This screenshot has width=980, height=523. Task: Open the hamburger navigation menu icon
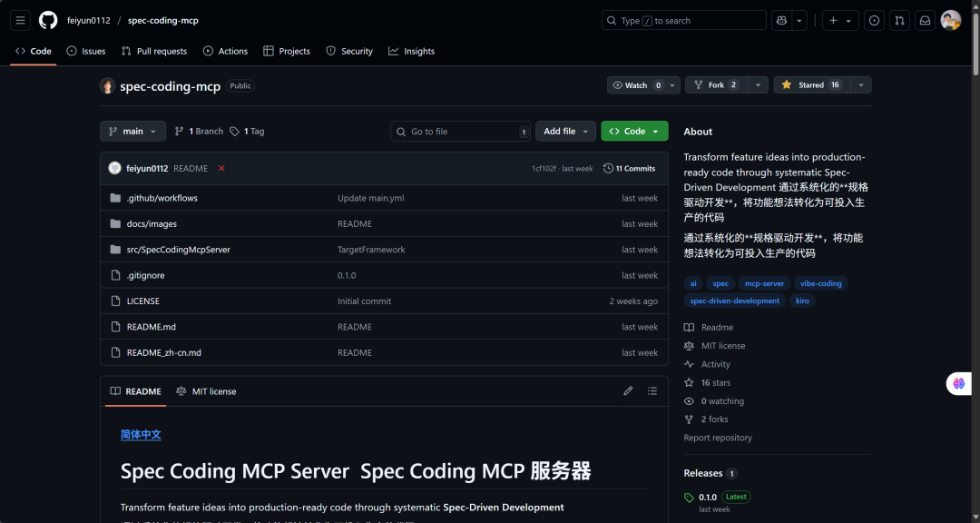pyautogui.click(x=20, y=20)
